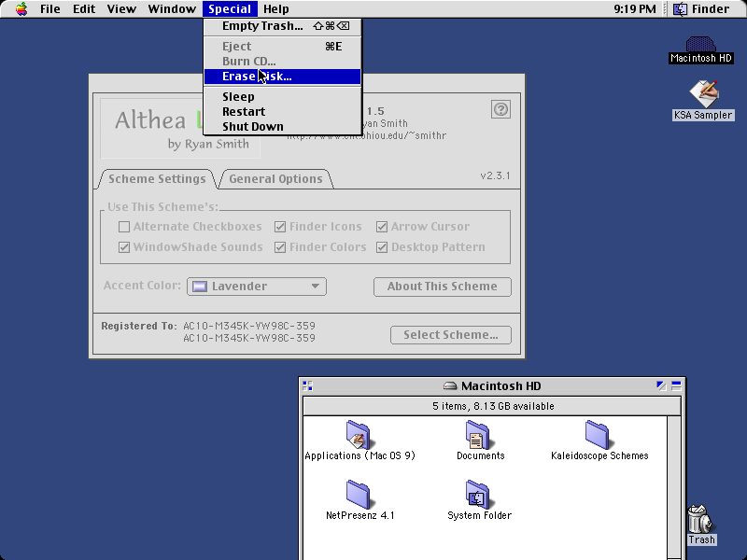Select the KSA Sampler desktop icon
747x560 pixels.
703,101
